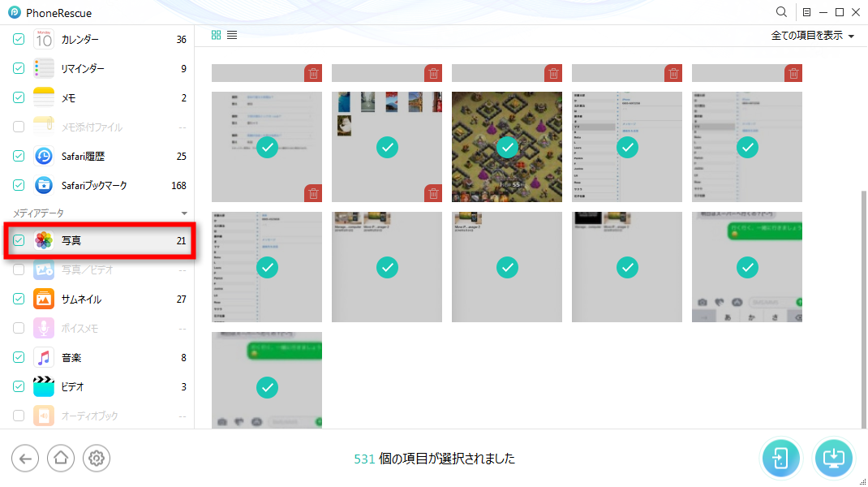Viewport: 868px width, 487px height.
Task: Uncheck the メモ checkbox
Action: click(19, 97)
